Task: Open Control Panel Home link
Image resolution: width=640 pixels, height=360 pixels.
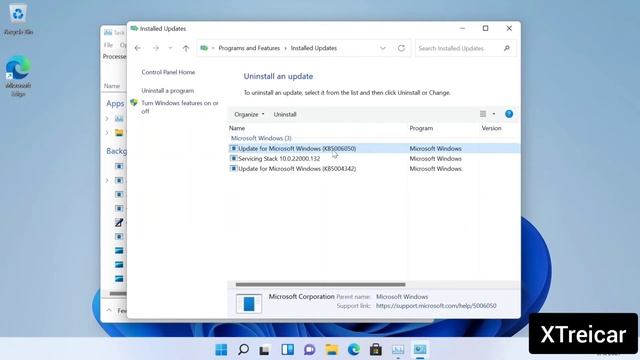Action: point(168,72)
